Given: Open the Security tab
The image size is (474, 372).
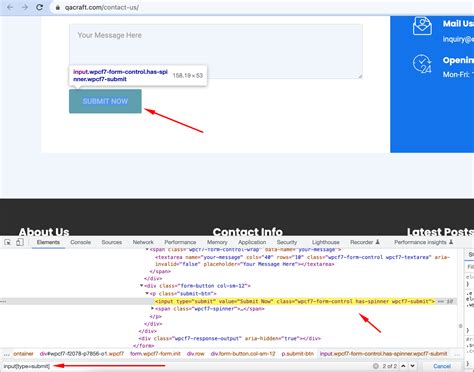Looking at the screenshot, I should click(x=287, y=242).
